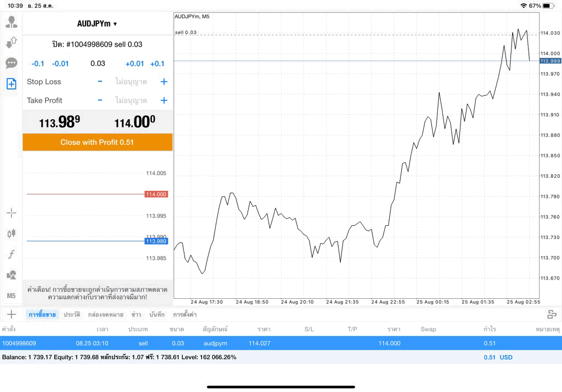
Task: Increase Stop Loss with plus
Action: point(164,82)
